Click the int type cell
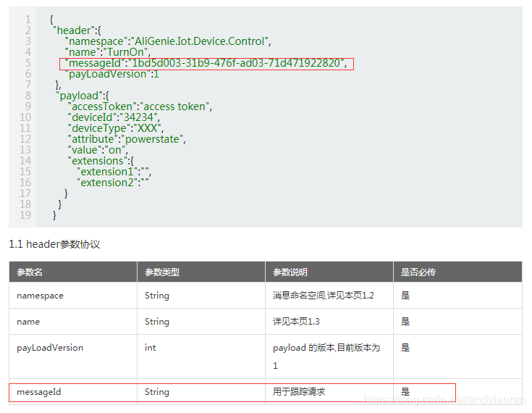The height and width of the screenshot is (413, 532). (201, 356)
